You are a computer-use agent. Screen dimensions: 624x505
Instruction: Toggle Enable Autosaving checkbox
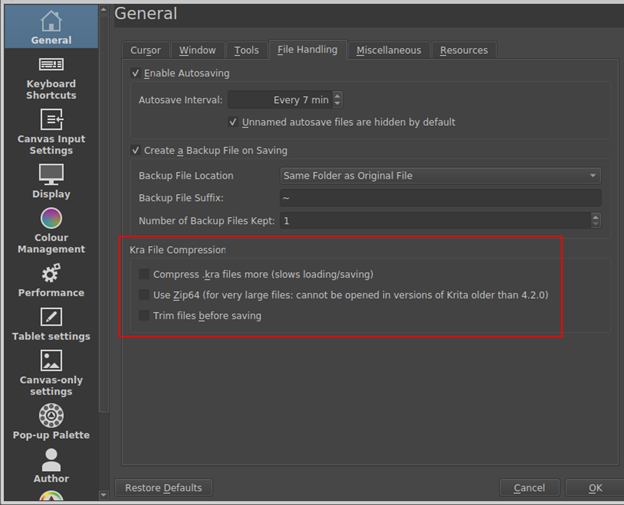(135, 73)
